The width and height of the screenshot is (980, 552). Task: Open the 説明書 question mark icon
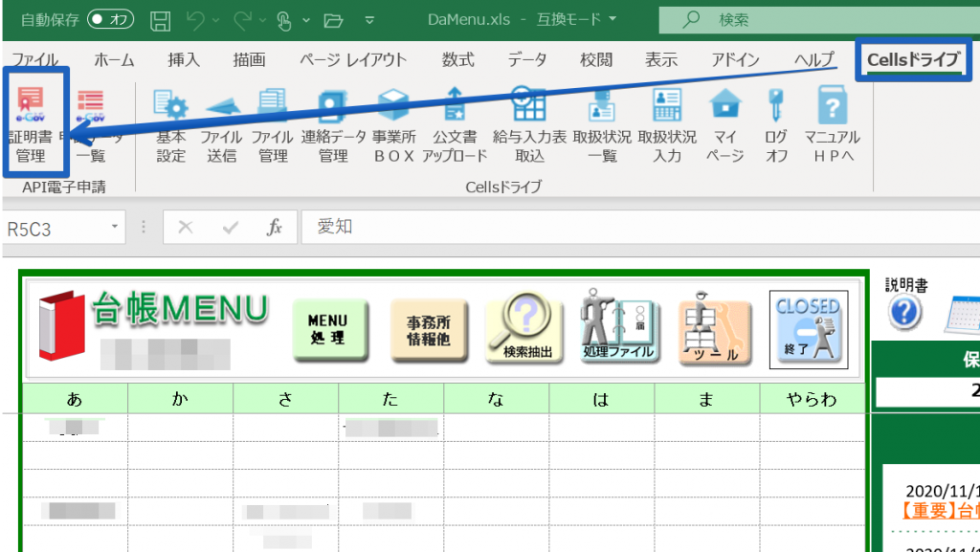click(x=904, y=312)
